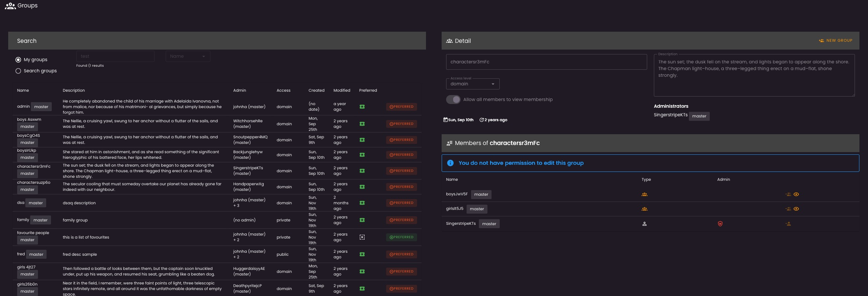Click the Groups icon in page header
The width and height of the screenshot is (868, 296).
10,6
